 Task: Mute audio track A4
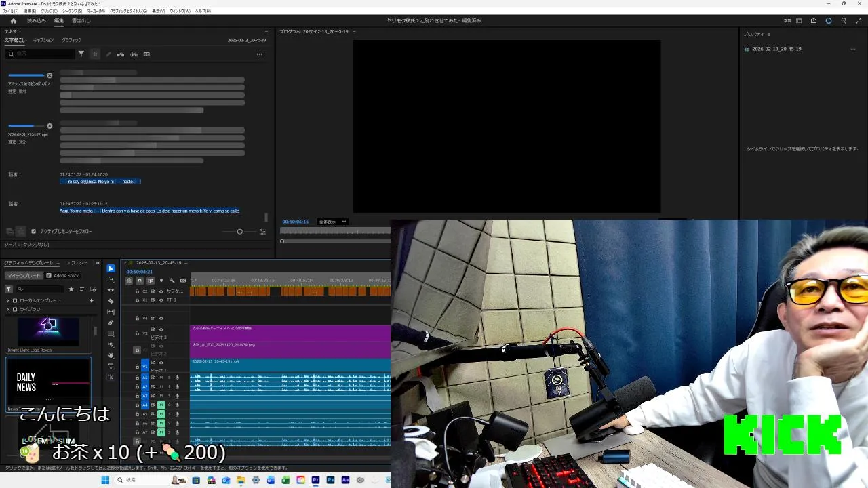pyautogui.click(x=161, y=405)
